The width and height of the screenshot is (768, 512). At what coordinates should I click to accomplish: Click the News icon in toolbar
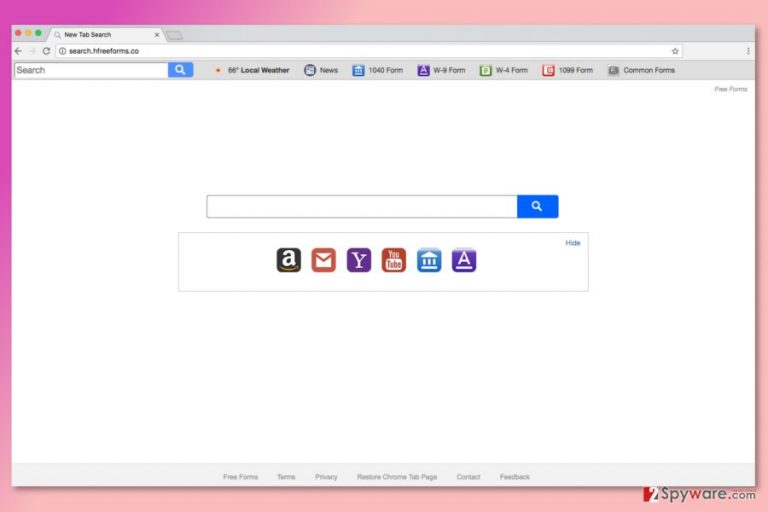click(x=310, y=71)
